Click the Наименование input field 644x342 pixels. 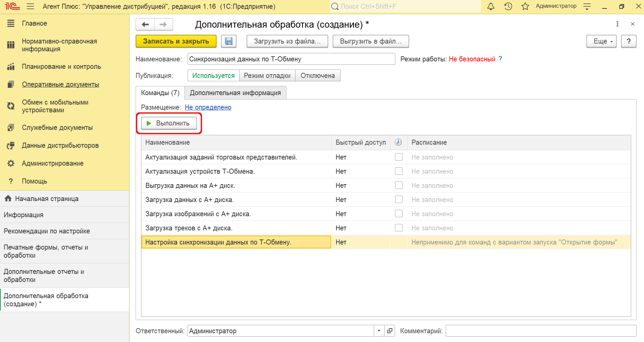tap(291, 59)
